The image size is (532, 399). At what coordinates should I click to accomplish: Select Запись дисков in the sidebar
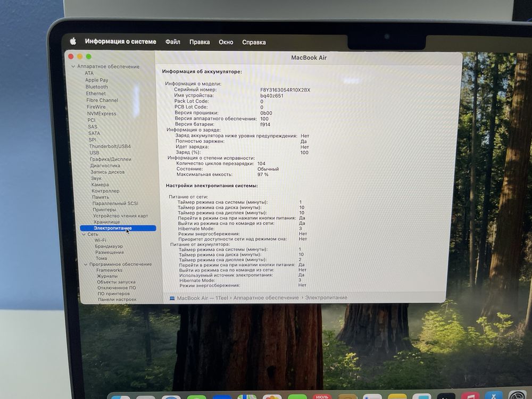pyautogui.click(x=107, y=172)
